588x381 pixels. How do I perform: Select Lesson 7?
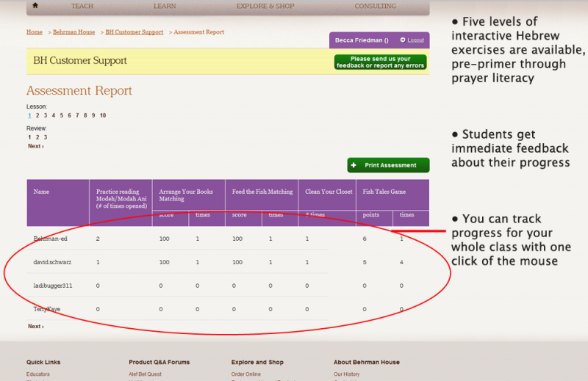(x=77, y=115)
